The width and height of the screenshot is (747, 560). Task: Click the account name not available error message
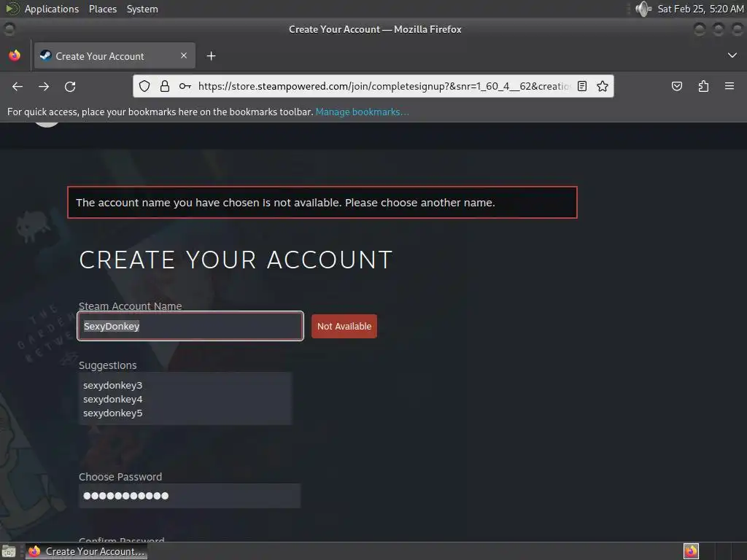pyautogui.click(x=322, y=203)
